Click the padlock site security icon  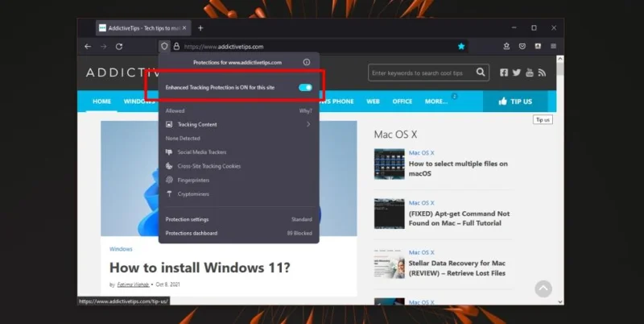[176, 47]
